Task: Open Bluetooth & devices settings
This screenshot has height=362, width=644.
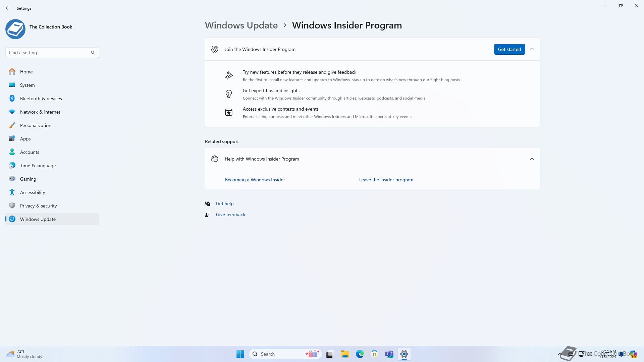Action: coord(52,99)
